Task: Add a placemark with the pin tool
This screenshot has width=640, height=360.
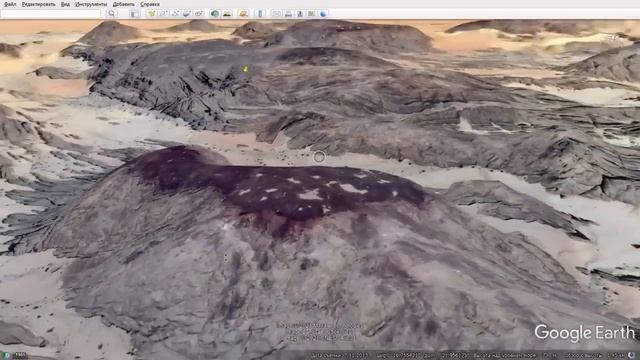Action: [151, 13]
